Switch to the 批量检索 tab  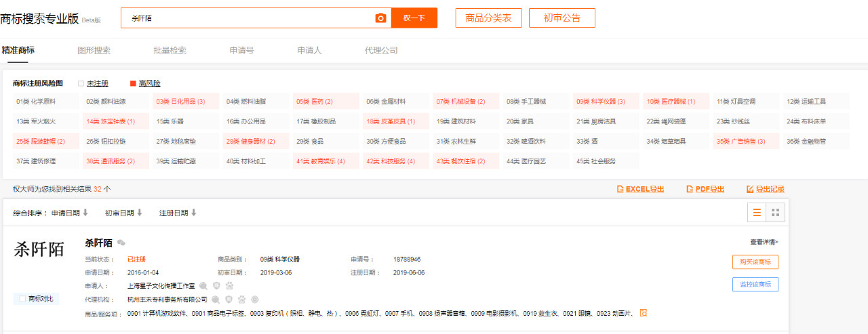click(x=170, y=50)
